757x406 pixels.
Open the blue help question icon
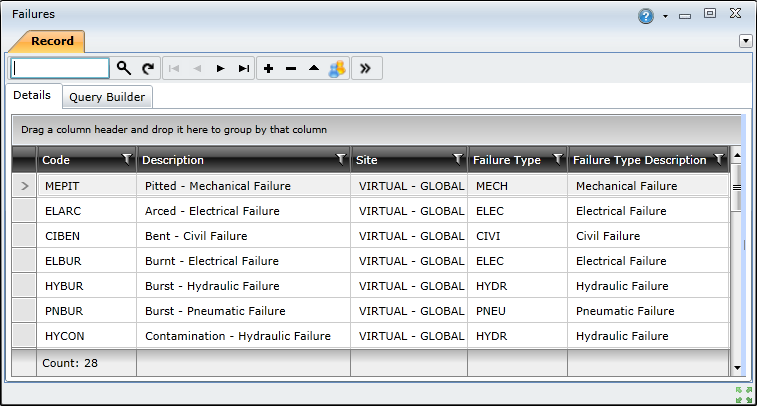645,16
